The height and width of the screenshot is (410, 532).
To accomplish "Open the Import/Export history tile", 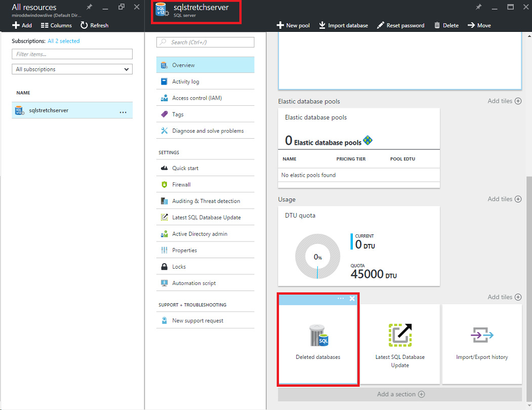I will [482, 344].
